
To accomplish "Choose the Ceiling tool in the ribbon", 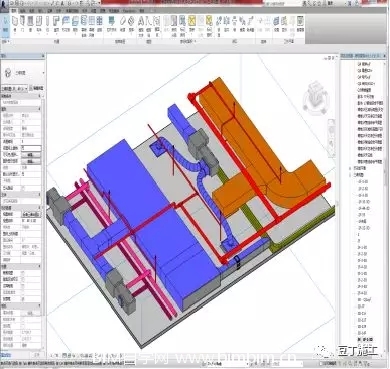I will point(66,24).
